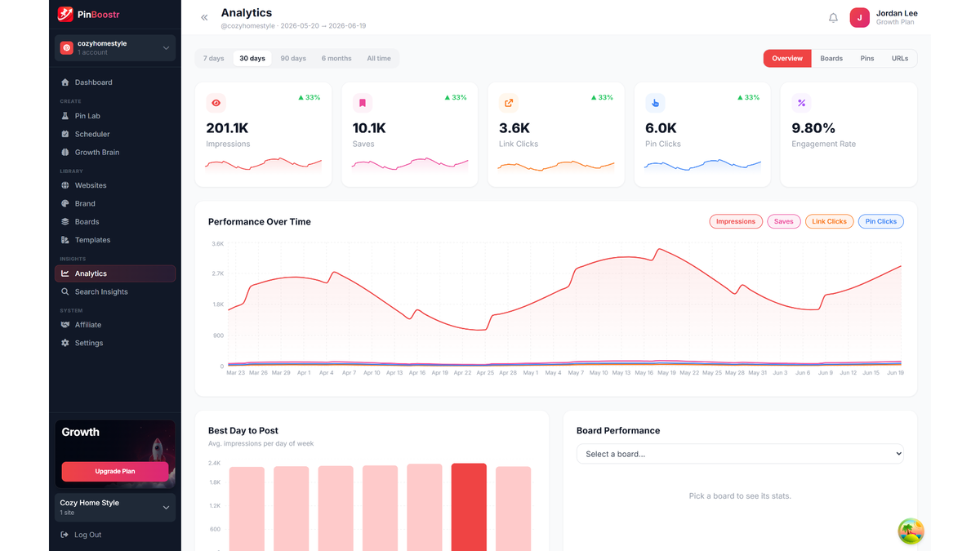980x551 pixels.
Task: Click Upgrade Plan button
Action: pyautogui.click(x=115, y=471)
